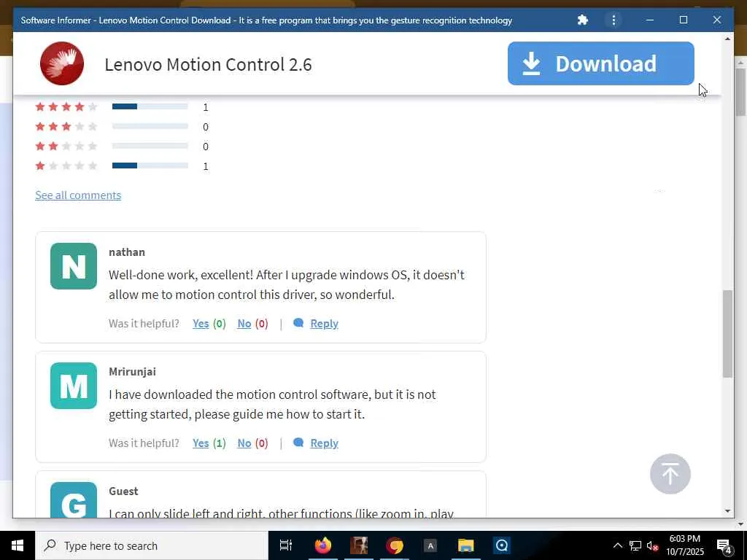Click the one-star rating row
Screen dimensions: 747x560
122,166
